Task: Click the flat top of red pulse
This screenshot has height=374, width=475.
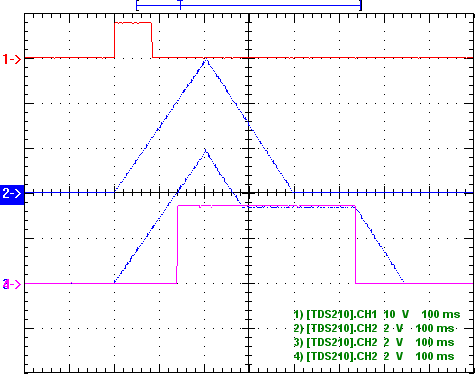Action: pos(133,23)
